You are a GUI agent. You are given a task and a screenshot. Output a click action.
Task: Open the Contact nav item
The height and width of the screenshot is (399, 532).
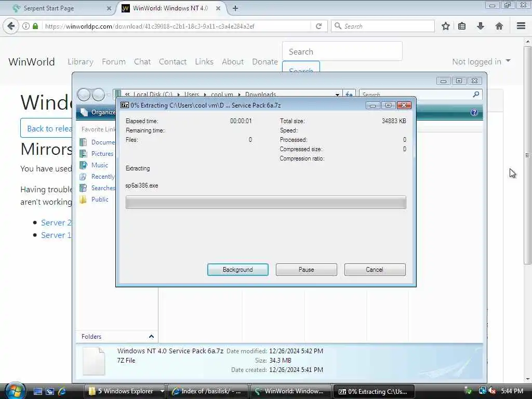[172, 62]
